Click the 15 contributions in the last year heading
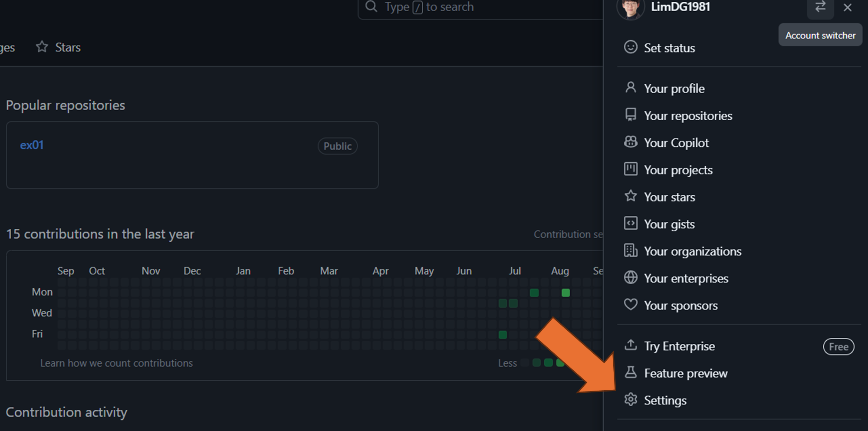The height and width of the screenshot is (431, 868). tap(100, 234)
